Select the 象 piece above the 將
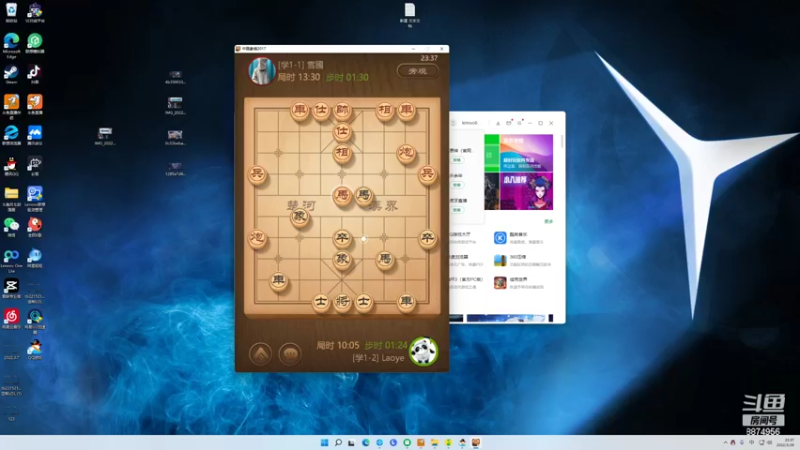Viewport: 800px width, 450px height. [342, 259]
